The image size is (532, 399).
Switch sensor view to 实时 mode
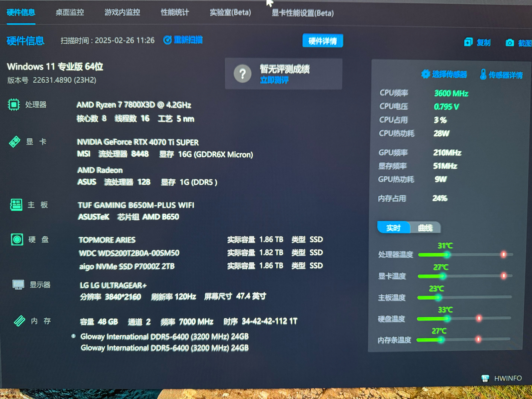(393, 227)
